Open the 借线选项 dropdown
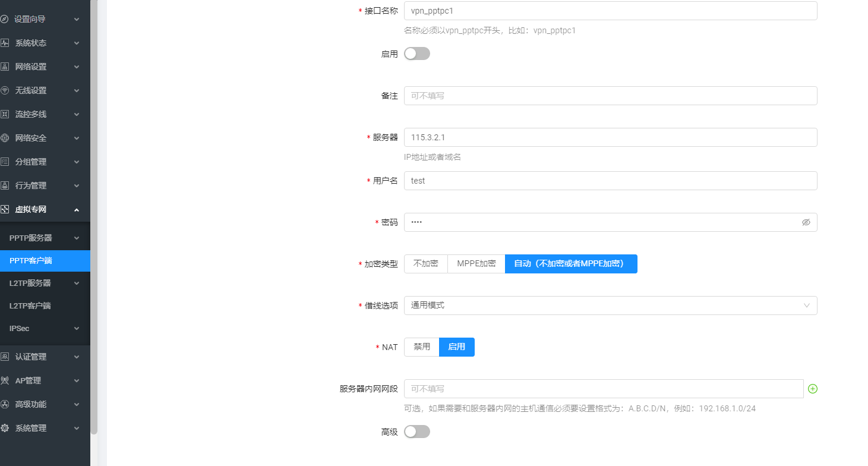The height and width of the screenshot is (466, 868). (610, 306)
